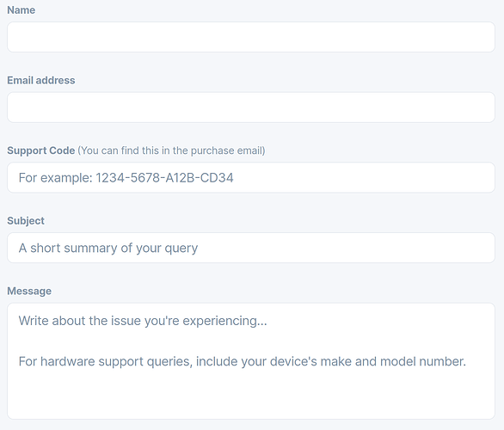Focus the Message text area

251,361
